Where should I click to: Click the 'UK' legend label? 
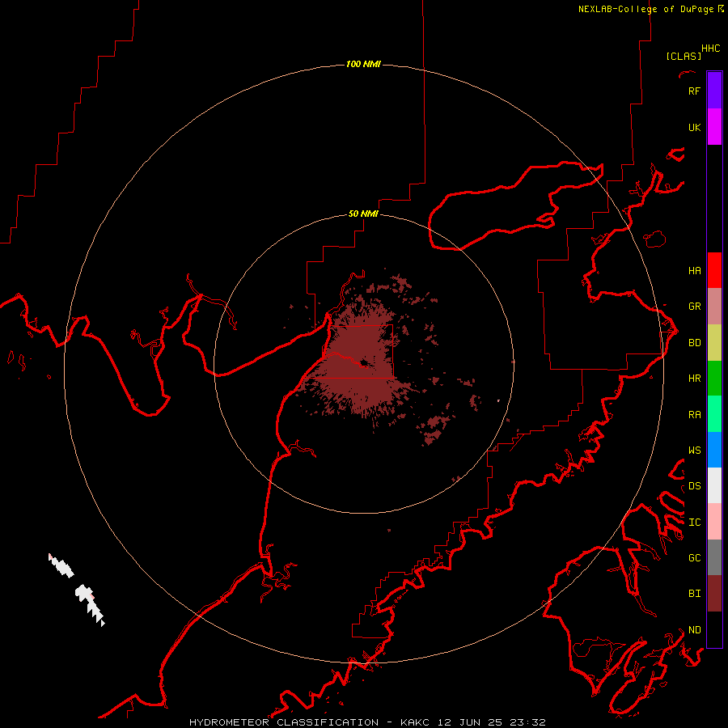coord(694,127)
